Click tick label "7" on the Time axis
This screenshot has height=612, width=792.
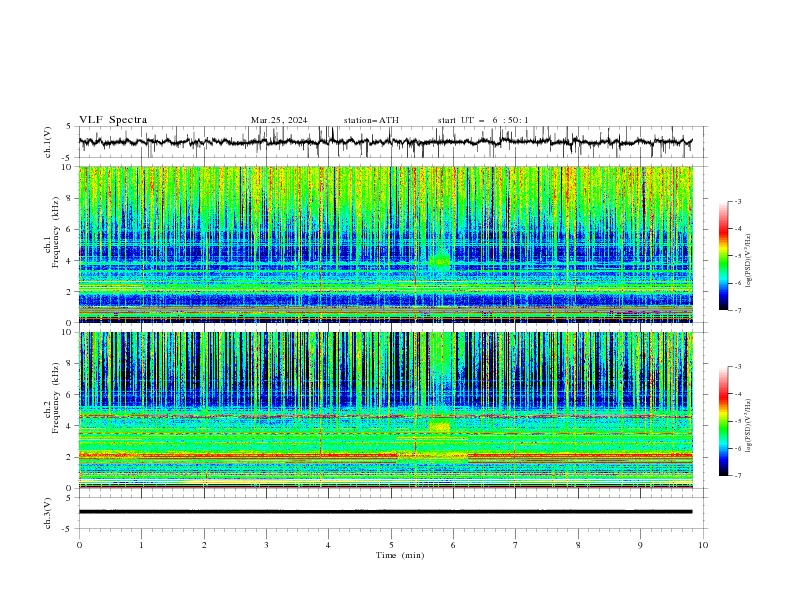click(x=516, y=545)
